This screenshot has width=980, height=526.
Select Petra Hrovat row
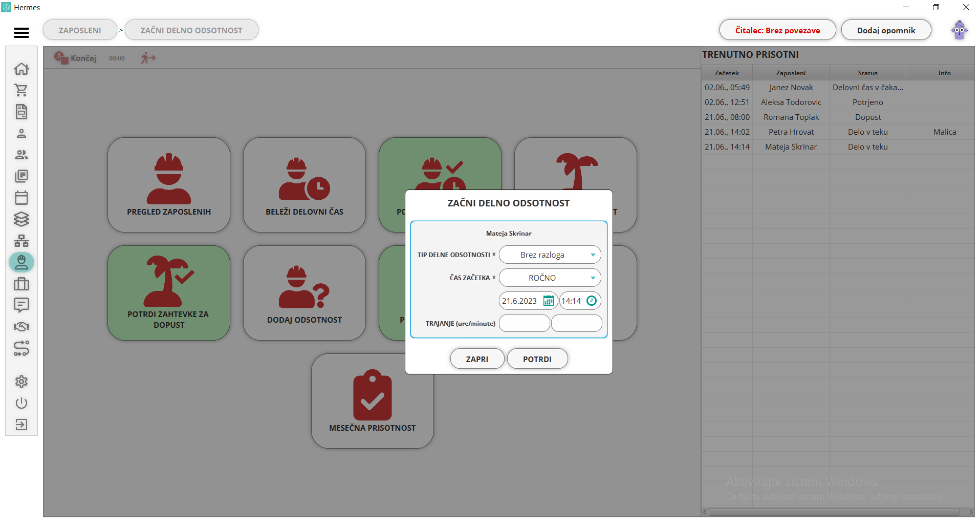pyautogui.click(x=838, y=132)
